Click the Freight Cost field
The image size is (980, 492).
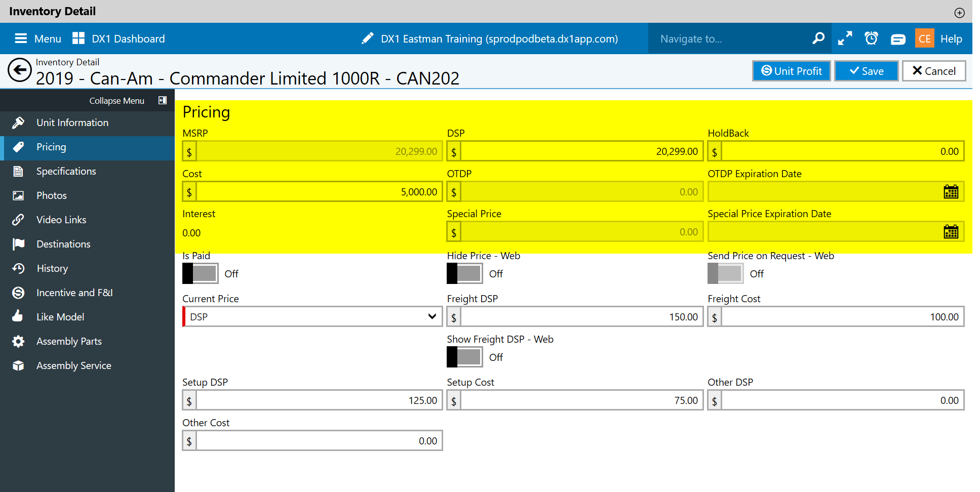tap(842, 317)
